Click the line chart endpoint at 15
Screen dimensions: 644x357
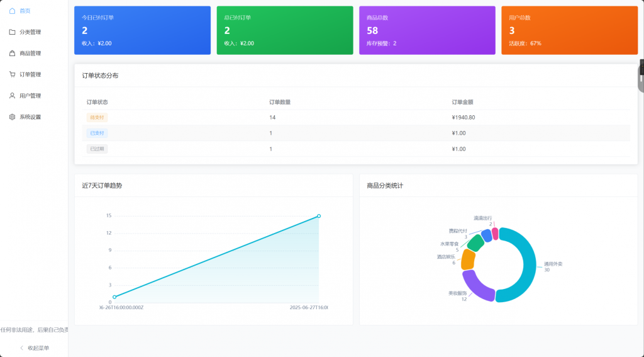[319, 216]
